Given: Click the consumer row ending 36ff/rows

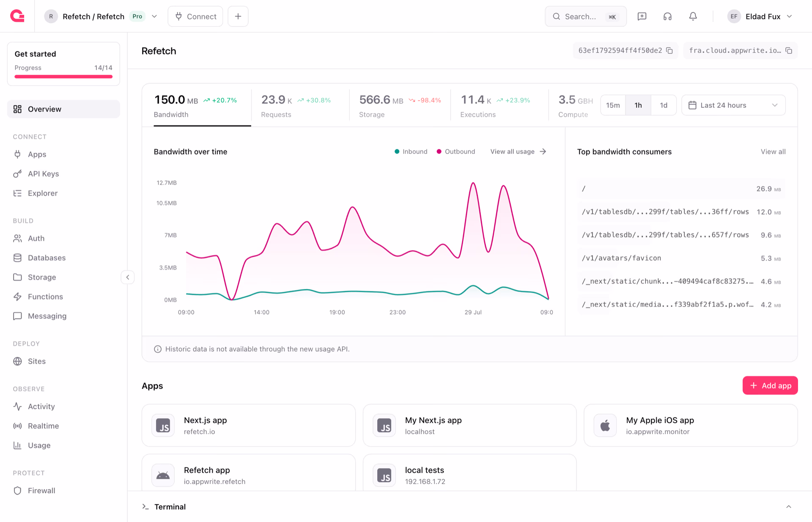Looking at the screenshot, I should [681, 212].
